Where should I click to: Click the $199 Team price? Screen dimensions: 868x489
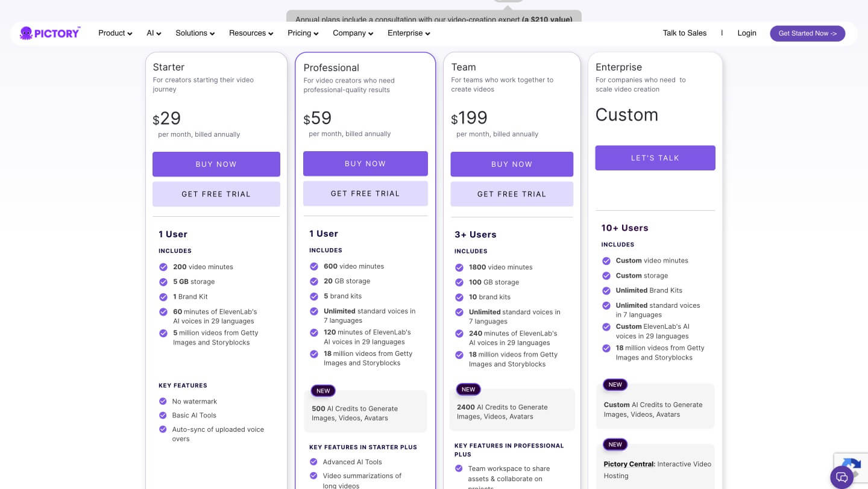pos(469,118)
